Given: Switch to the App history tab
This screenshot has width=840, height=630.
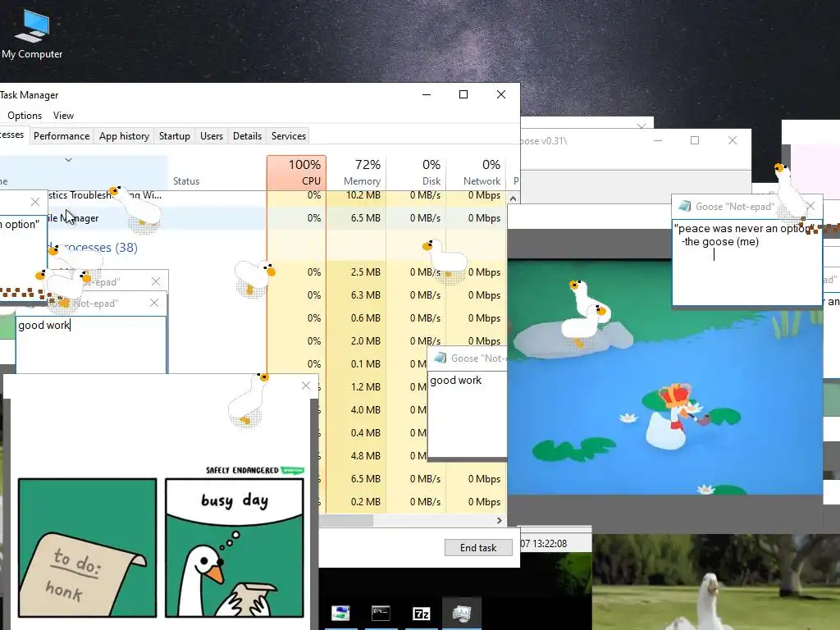Looking at the screenshot, I should (125, 136).
